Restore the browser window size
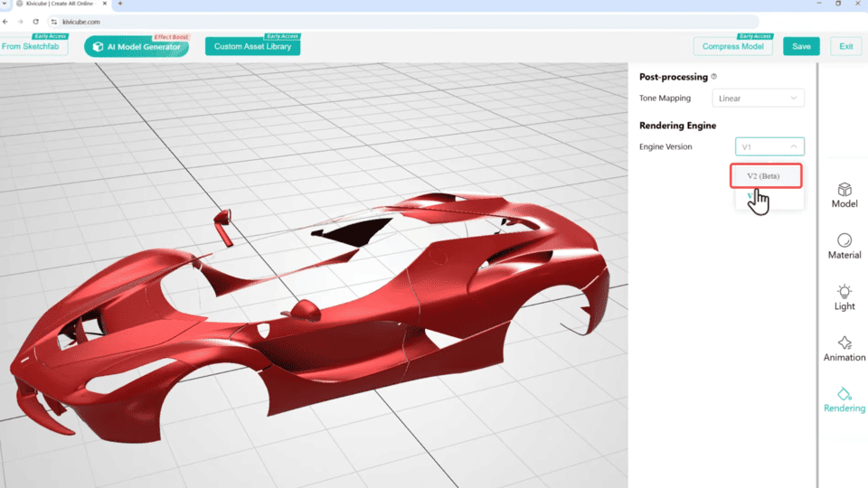Screen dimensions: 868x488 pos(838,4)
